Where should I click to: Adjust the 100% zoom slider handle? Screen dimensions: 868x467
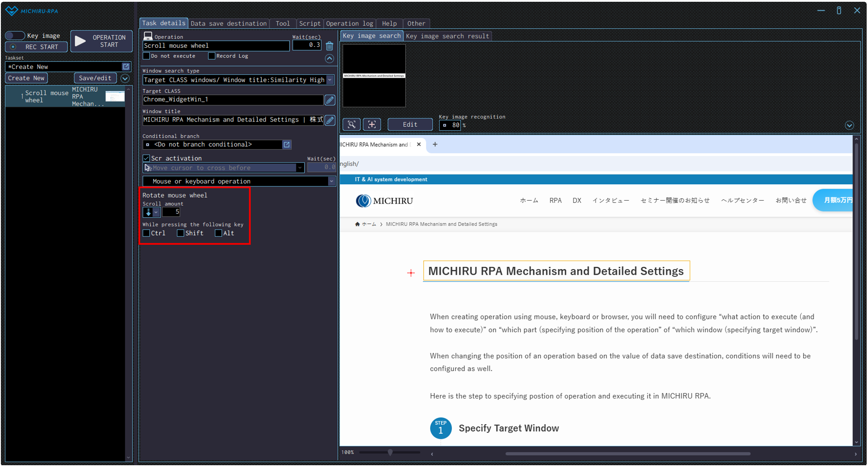390,452
